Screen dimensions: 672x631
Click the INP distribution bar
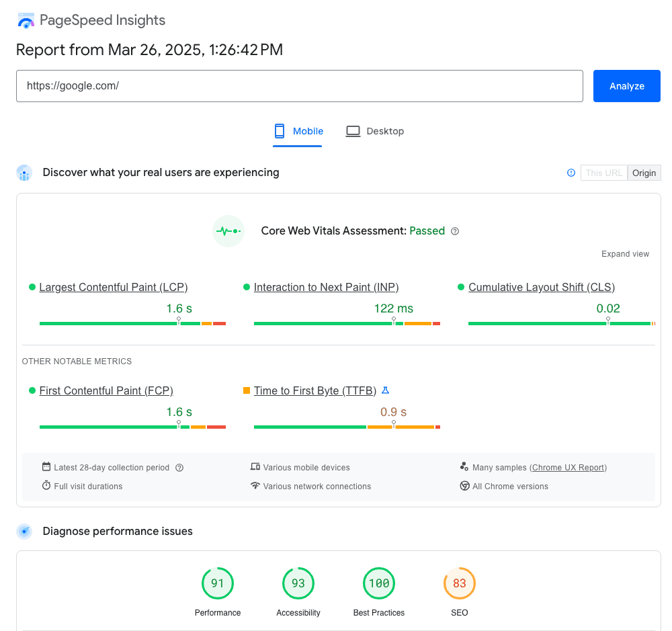click(x=347, y=324)
